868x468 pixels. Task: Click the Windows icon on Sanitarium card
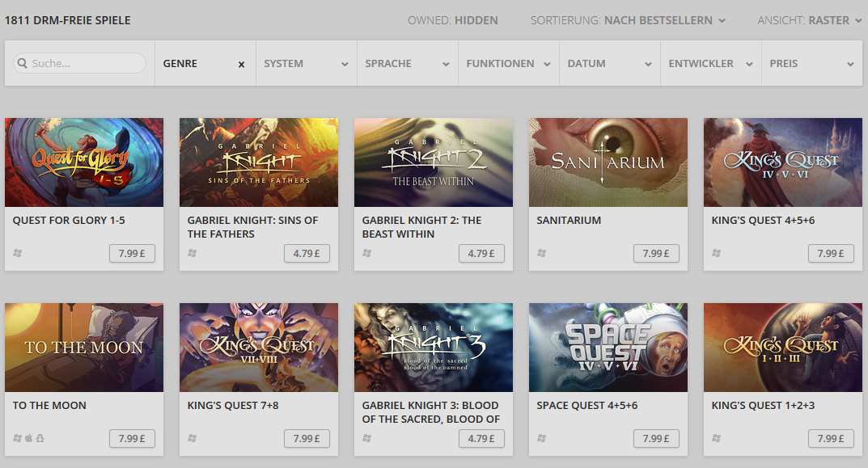pos(541,253)
